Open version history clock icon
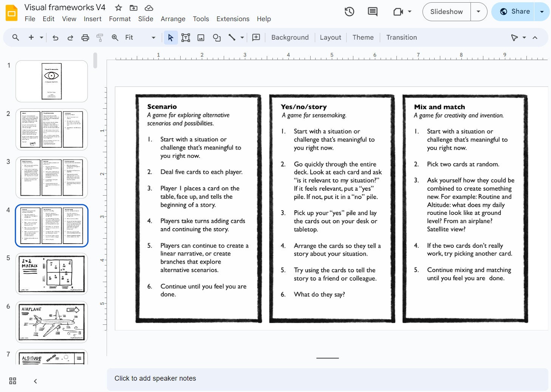Image resolution: width=551 pixels, height=392 pixels. point(349,12)
